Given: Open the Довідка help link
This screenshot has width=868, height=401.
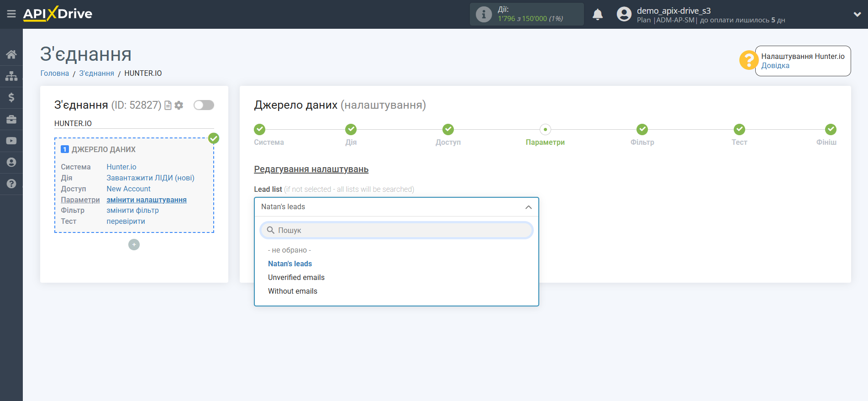Looking at the screenshot, I should 775,66.
